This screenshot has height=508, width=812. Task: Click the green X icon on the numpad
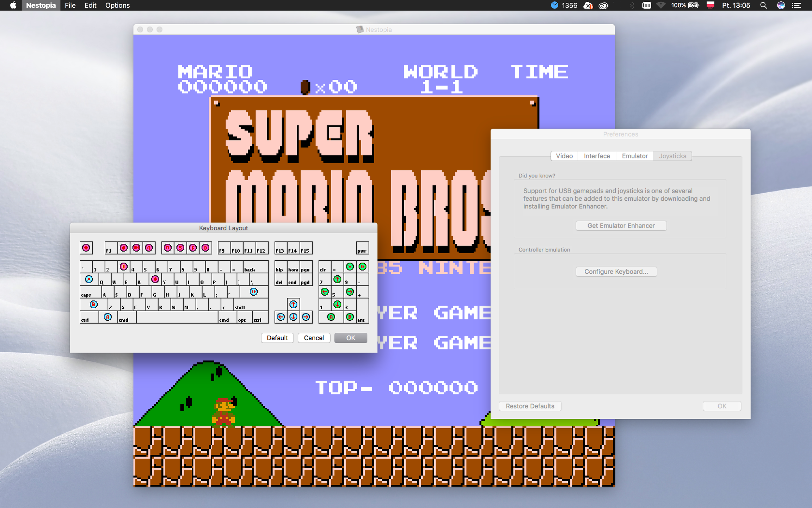[350, 266]
